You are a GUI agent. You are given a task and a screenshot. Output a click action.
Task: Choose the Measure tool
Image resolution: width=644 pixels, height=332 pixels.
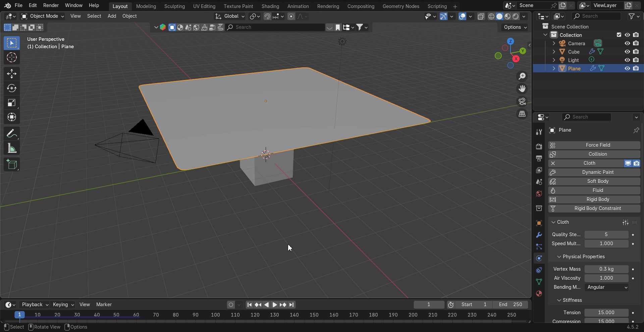pos(12,148)
